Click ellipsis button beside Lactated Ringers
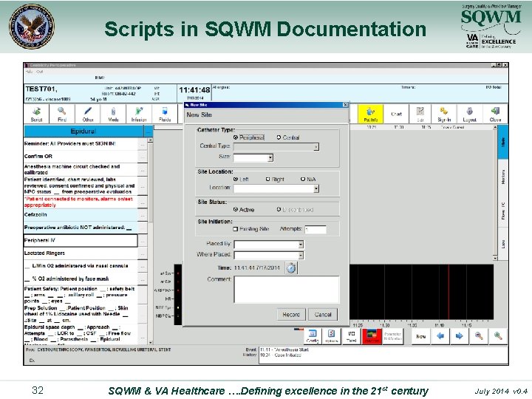Image resolution: width=532 pixels, height=399 pixels. [x=143, y=253]
